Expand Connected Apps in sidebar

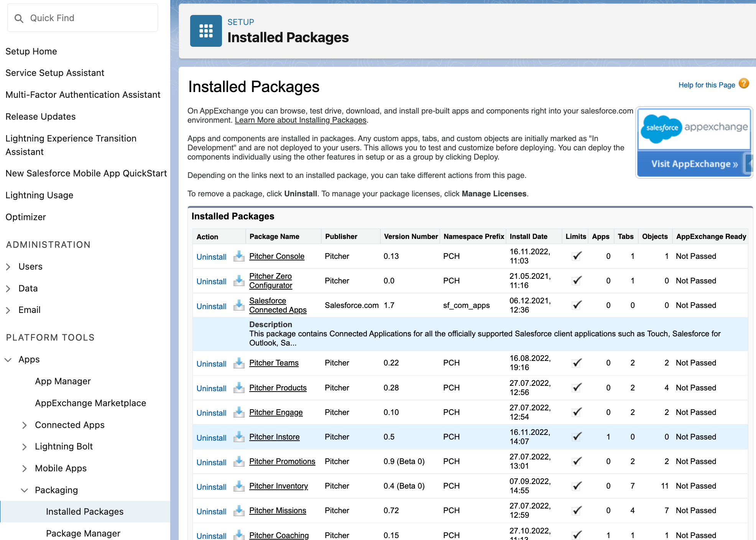(24, 425)
